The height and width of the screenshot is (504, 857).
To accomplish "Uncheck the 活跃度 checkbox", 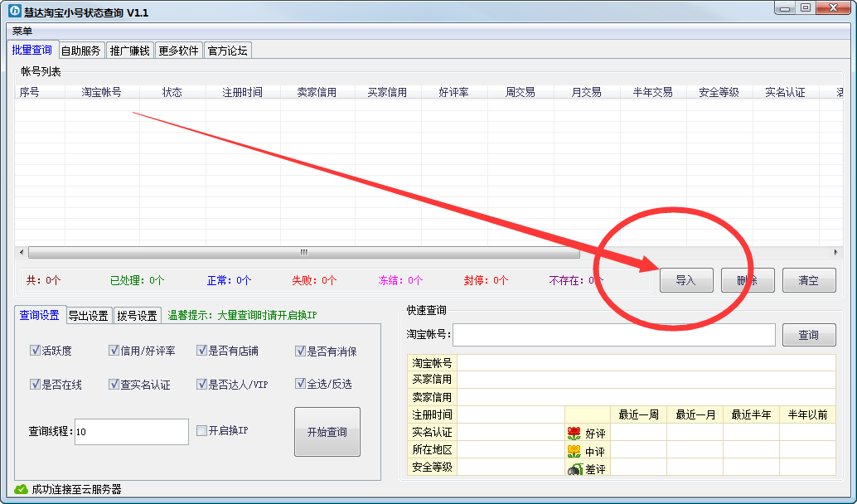I will point(35,351).
